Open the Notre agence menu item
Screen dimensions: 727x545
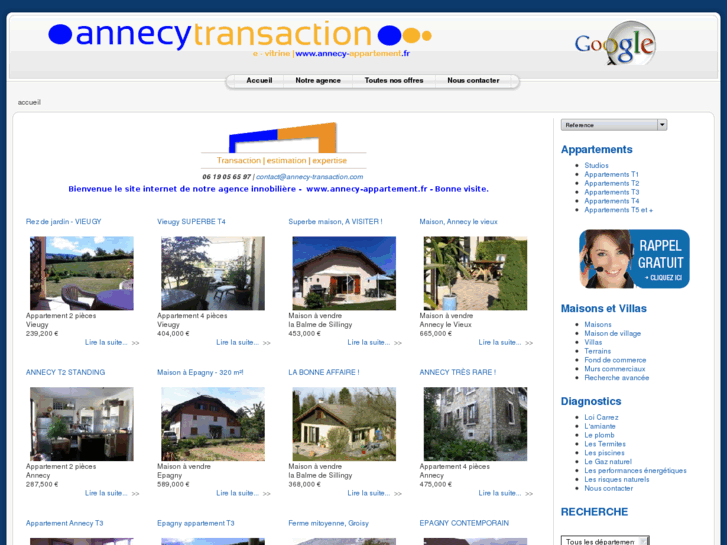tap(318, 80)
